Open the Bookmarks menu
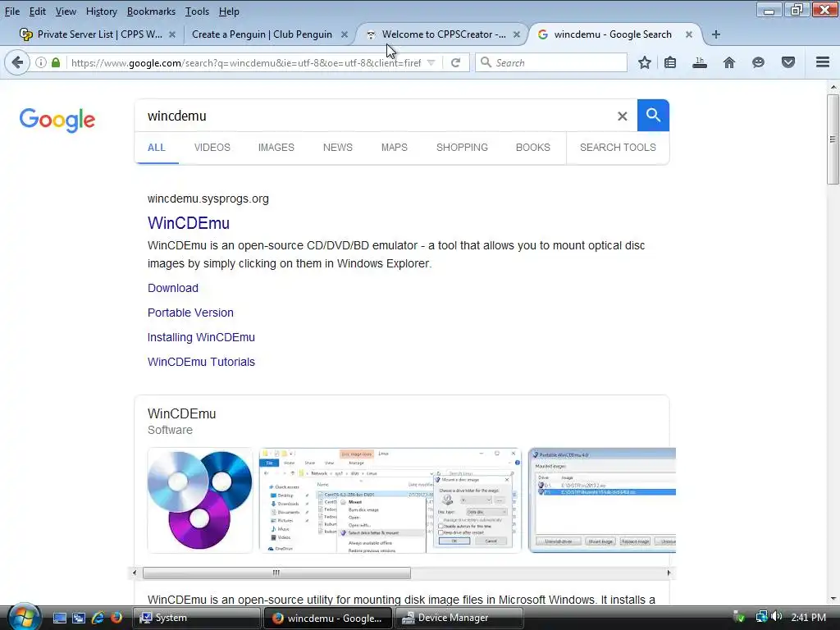Image resolution: width=840 pixels, height=630 pixels. (x=151, y=11)
